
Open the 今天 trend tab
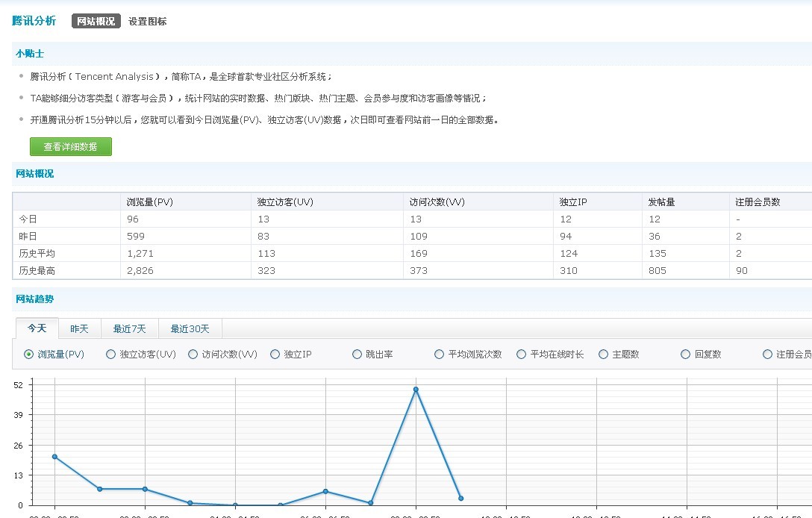tap(37, 328)
